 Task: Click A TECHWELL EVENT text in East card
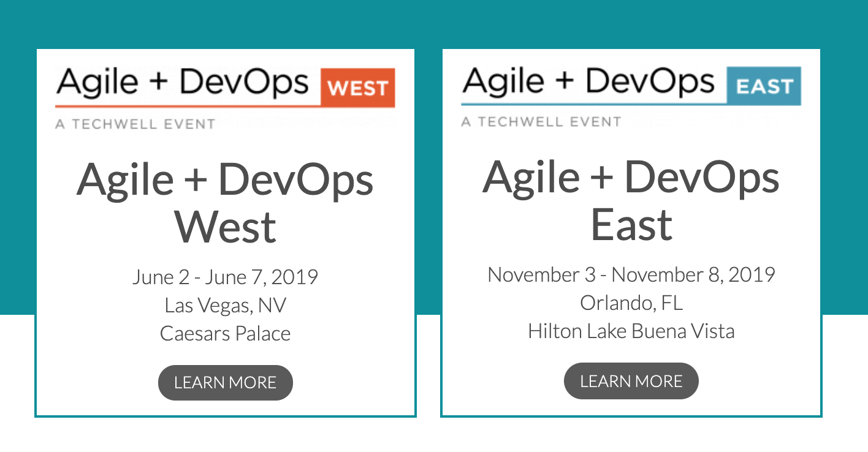click(541, 122)
